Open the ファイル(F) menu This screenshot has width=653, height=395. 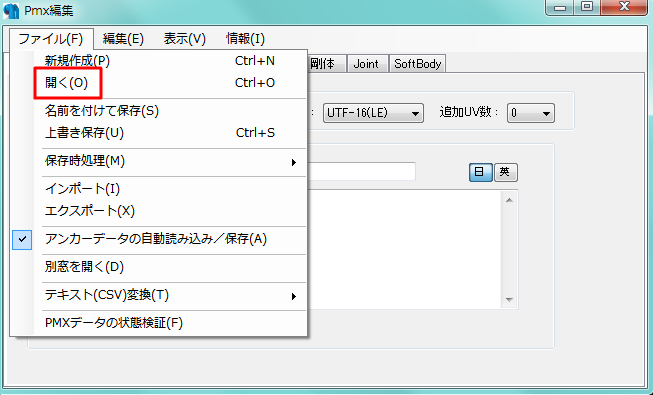tap(51, 39)
